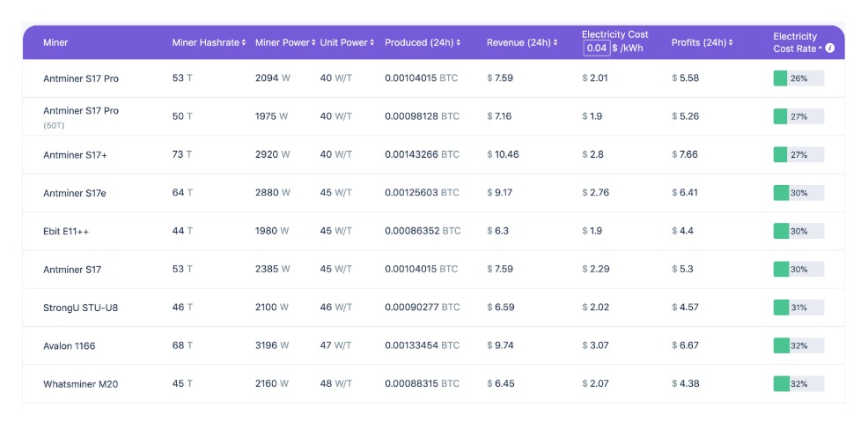Select the 64 T hashrate value
The width and height of the screenshot is (868, 430).
tap(183, 193)
